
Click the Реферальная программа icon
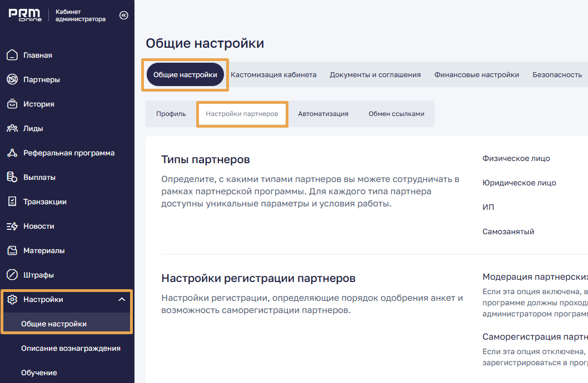(12, 153)
